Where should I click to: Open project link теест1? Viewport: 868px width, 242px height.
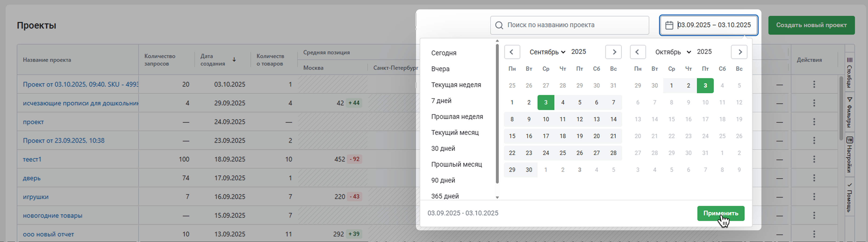(x=32, y=159)
